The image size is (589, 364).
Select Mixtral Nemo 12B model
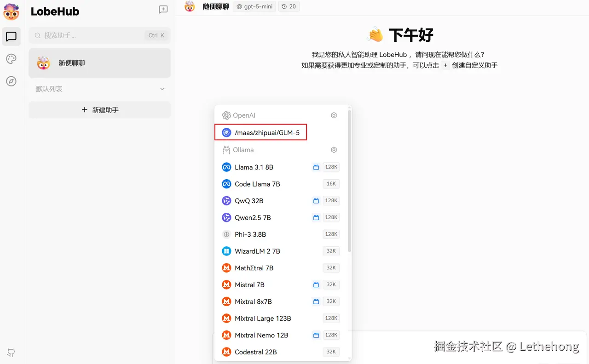pyautogui.click(x=281, y=335)
